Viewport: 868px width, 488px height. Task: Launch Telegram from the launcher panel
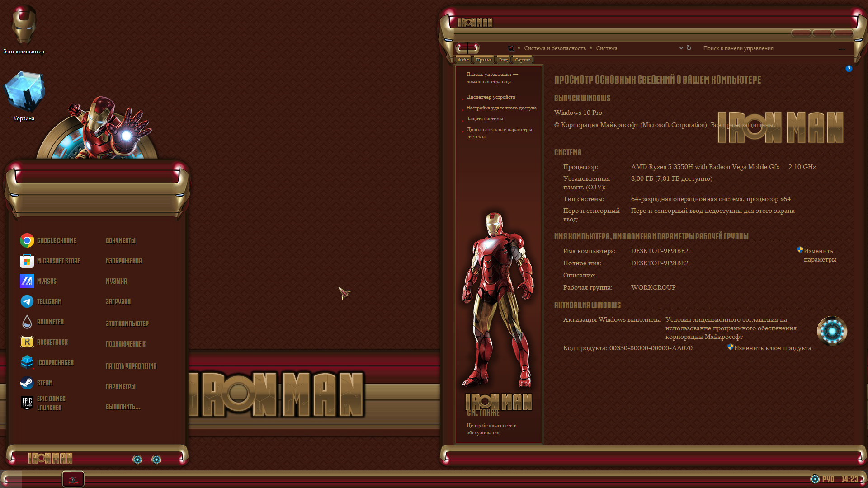pos(27,301)
